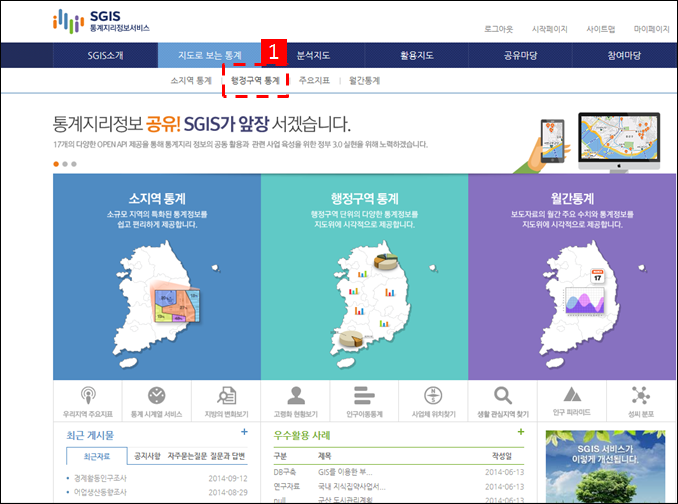The image size is (678, 504).
Task: Open the '국내 지식집약사업서...' case entry
Action: tap(352, 487)
